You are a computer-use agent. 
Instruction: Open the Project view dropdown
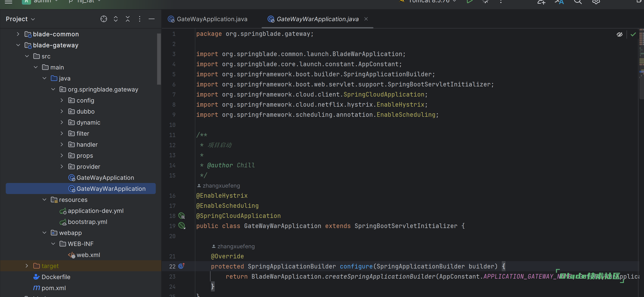[x=20, y=19]
